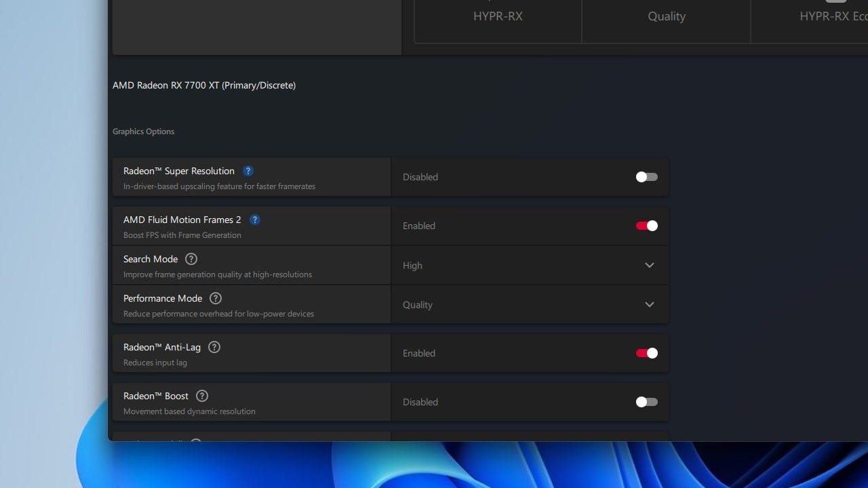Image resolution: width=868 pixels, height=488 pixels.
Task: Click the Performance Mode question mark icon
Action: coord(216,299)
